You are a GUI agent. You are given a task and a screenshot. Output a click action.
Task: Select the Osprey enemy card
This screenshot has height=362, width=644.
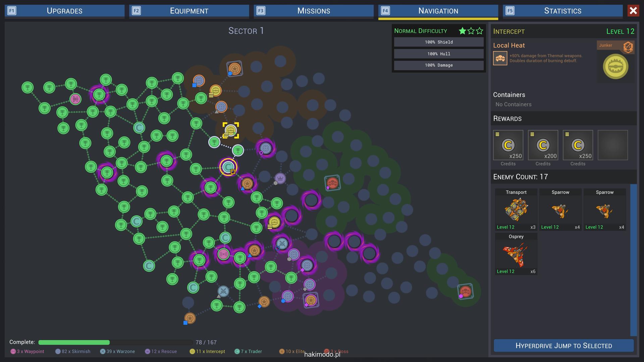(x=516, y=254)
